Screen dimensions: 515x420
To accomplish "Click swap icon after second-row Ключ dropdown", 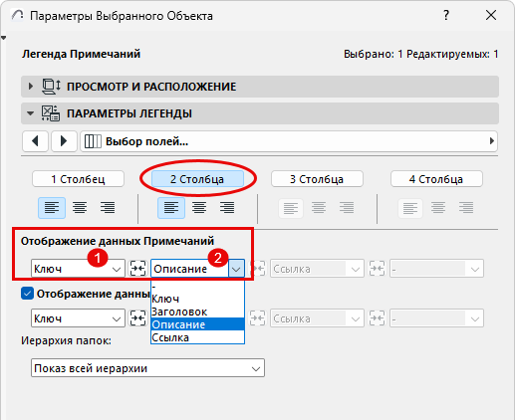I will coord(137,318).
